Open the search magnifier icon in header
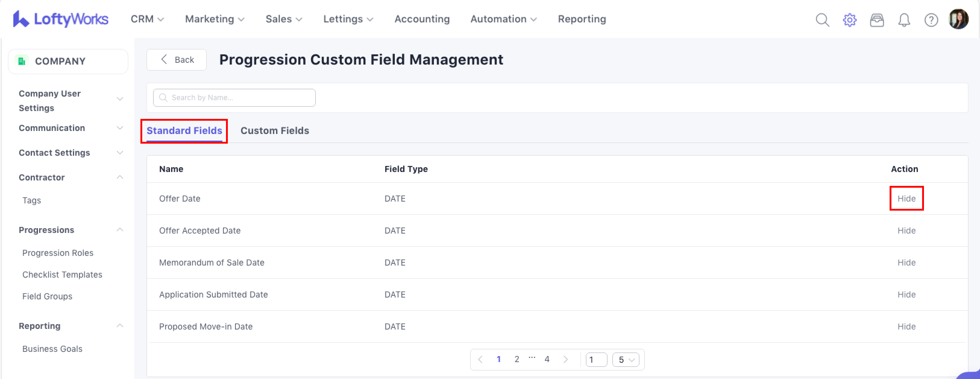980x379 pixels. [822, 20]
